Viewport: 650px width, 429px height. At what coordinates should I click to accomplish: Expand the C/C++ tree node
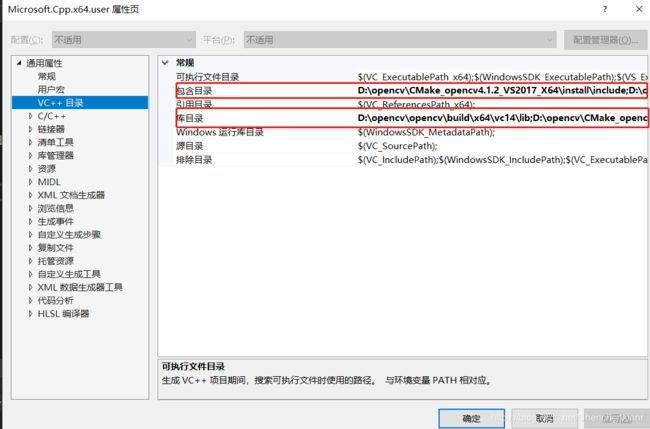[x=30, y=116]
